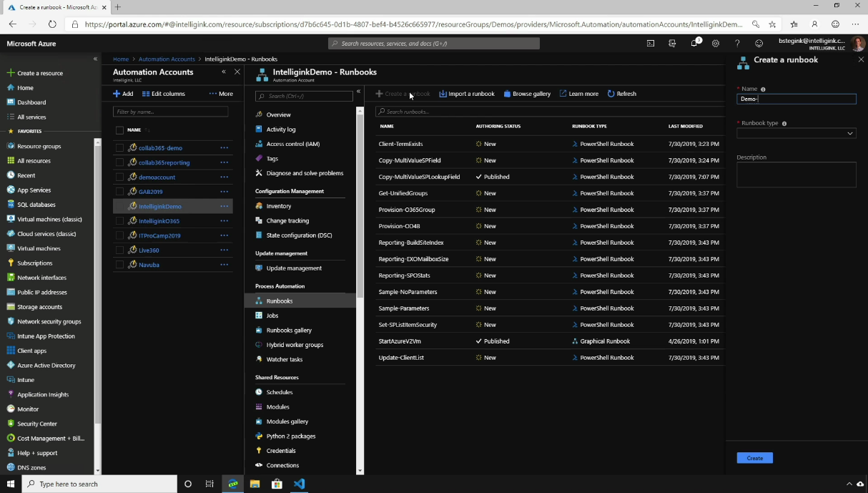This screenshot has width=868, height=493.
Task: Open the ellipsis menu for Navuba
Action: [x=224, y=265]
